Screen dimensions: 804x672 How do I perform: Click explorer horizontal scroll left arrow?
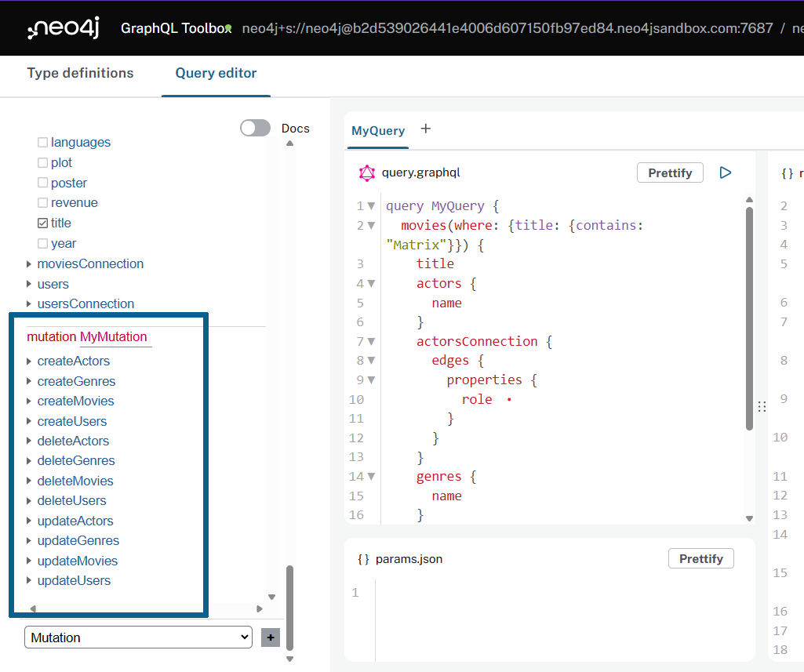click(x=33, y=608)
